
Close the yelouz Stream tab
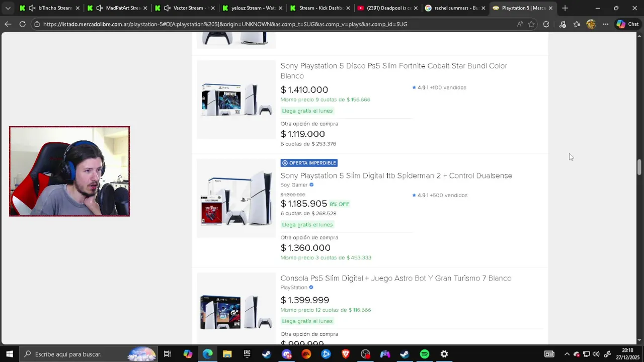pyautogui.click(x=280, y=8)
